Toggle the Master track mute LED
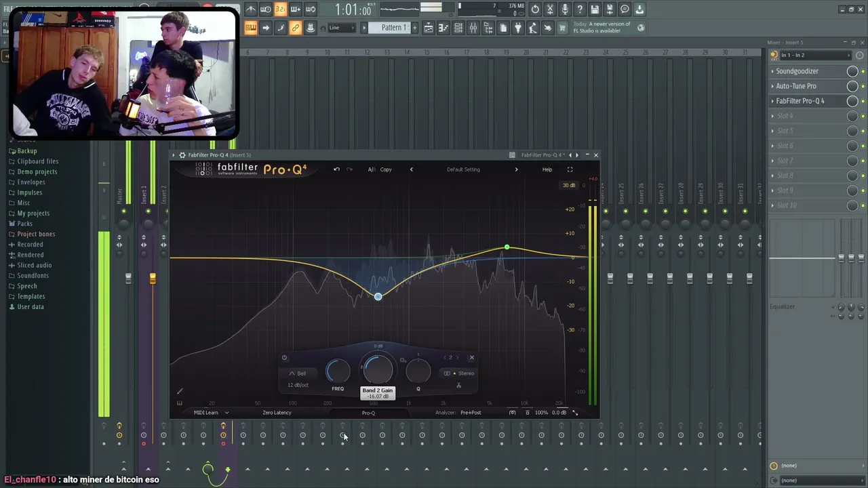This screenshot has width=868, height=488. 123,211
